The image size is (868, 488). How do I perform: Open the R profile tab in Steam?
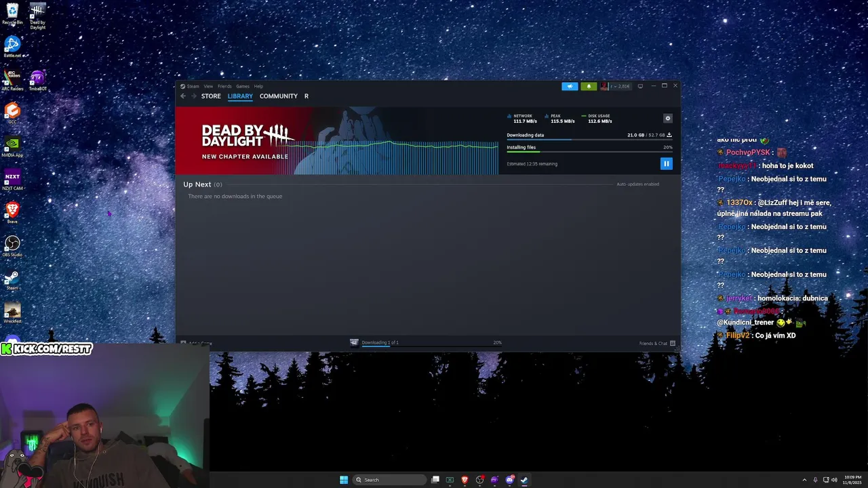coord(307,96)
